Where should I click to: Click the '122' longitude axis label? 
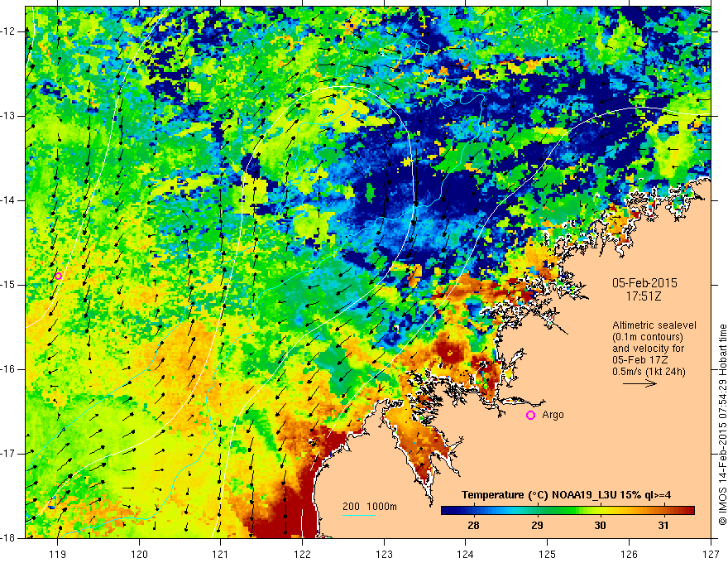coord(302,554)
